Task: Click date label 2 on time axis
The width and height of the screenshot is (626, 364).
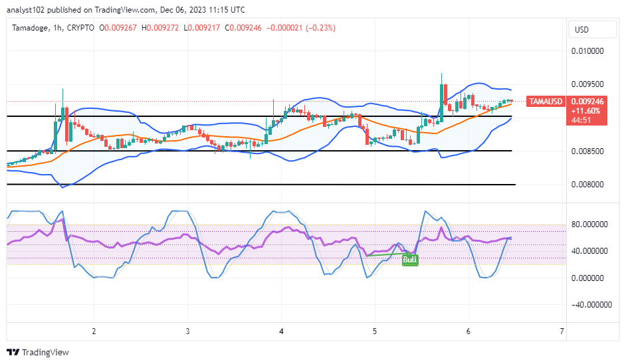Action: click(x=94, y=331)
